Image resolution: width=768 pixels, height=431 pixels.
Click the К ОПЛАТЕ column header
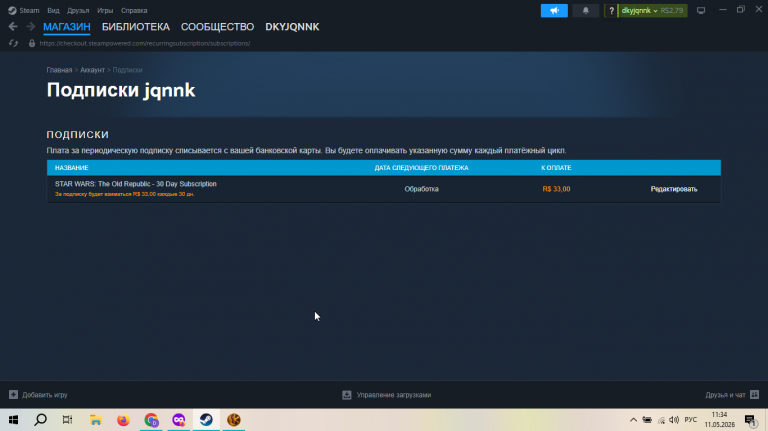[x=556, y=168]
